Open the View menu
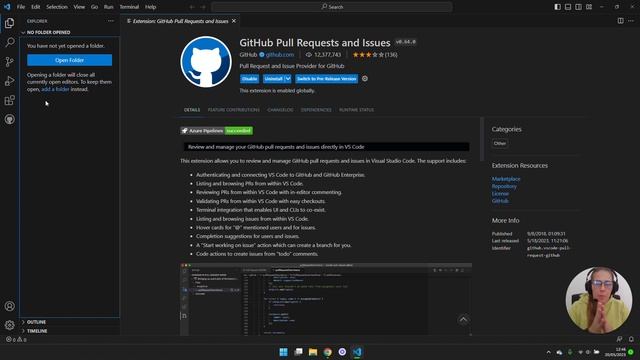 tap(79, 7)
